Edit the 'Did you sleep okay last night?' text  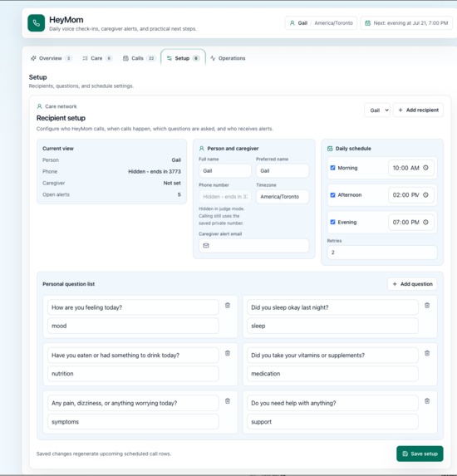(x=332, y=307)
